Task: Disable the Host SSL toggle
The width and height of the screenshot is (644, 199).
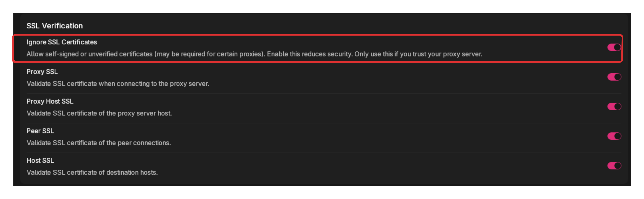Action: coord(614,165)
